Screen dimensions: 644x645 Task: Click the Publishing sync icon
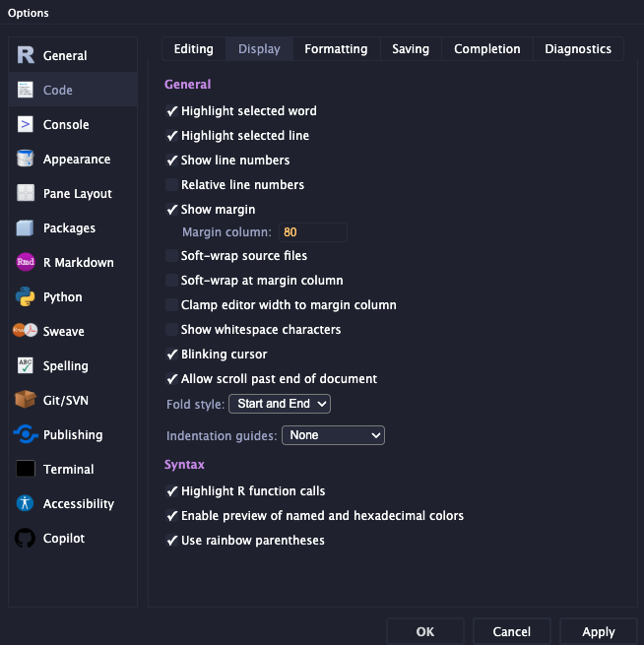tap(26, 435)
